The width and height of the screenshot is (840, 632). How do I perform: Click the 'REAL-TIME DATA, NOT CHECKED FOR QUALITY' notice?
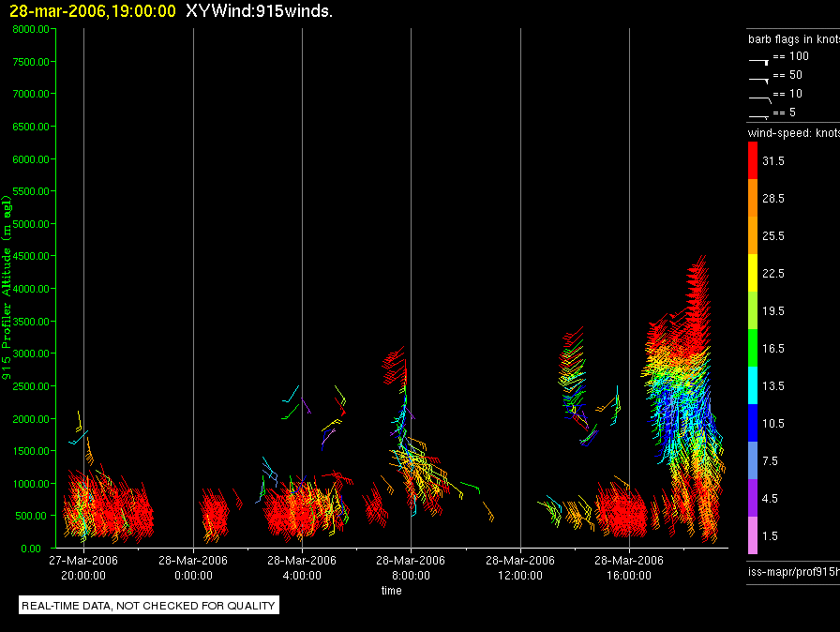(148, 605)
